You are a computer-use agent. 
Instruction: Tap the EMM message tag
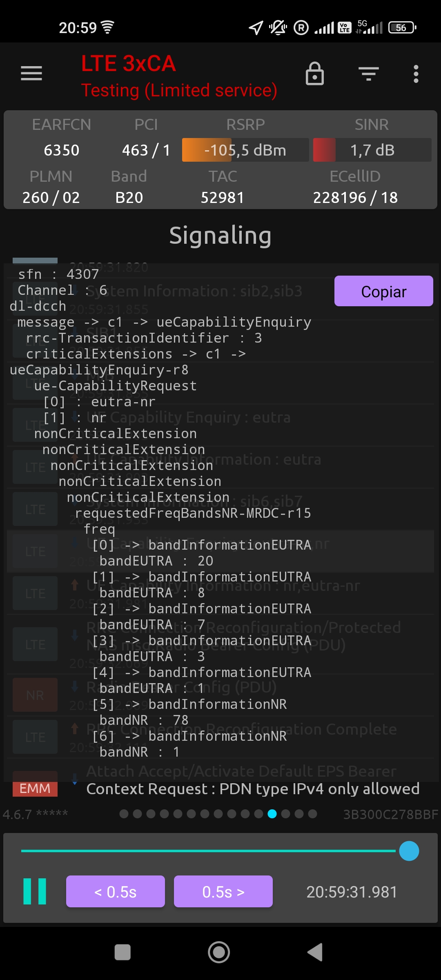(35, 788)
